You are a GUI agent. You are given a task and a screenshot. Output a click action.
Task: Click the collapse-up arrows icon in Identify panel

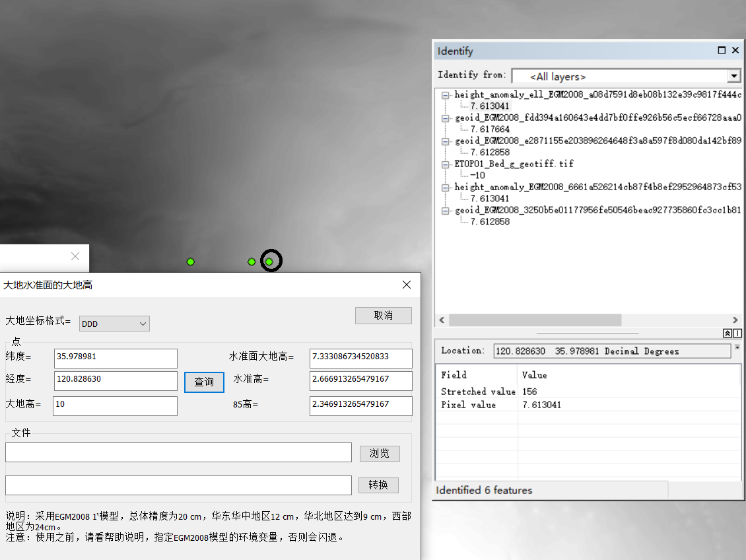click(x=728, y=333)
